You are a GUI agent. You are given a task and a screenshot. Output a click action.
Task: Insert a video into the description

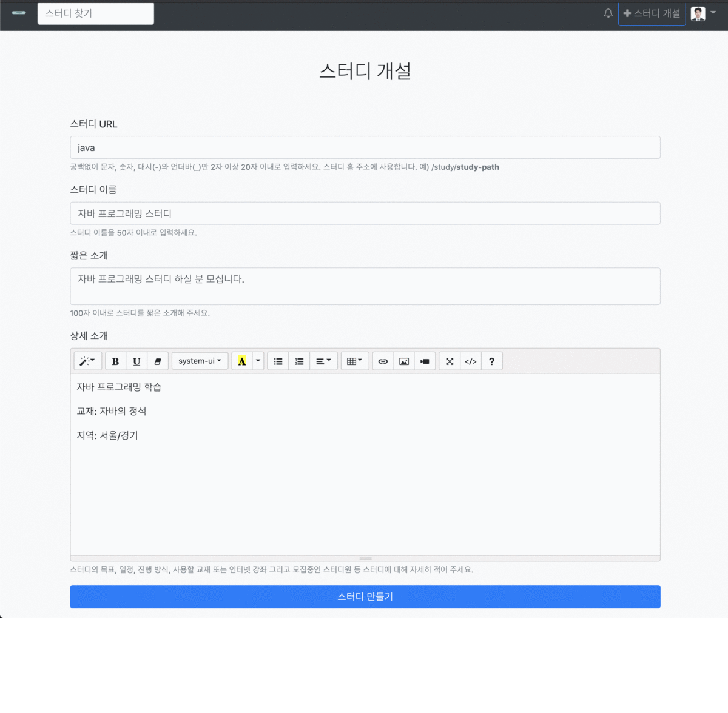(x=425, y=361)
